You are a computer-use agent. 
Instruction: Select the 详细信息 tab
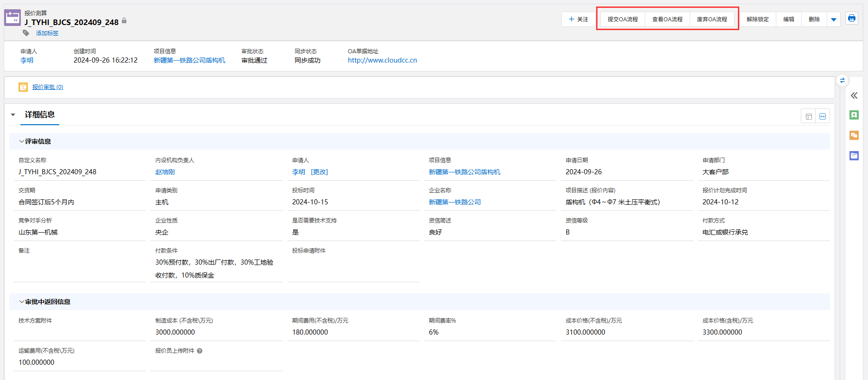point(40,114)
